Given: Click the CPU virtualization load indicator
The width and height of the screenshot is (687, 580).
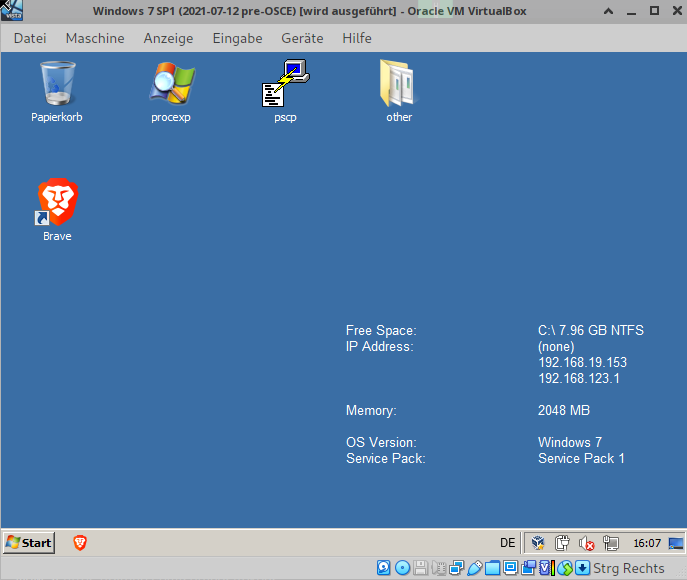Looking at the screenshot, I should 547,568.
